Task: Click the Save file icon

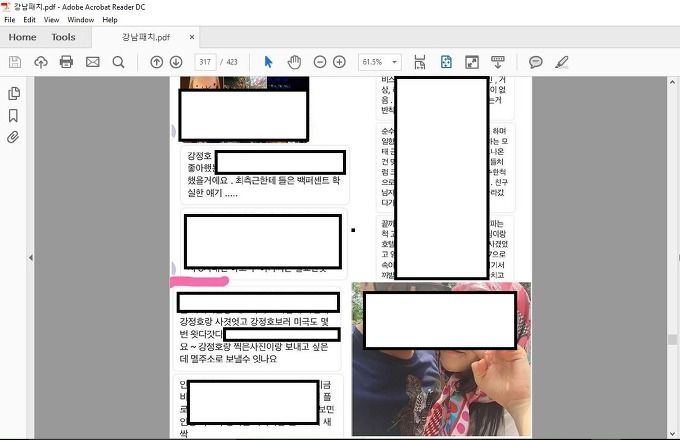Action: click(x=15, y=62)
